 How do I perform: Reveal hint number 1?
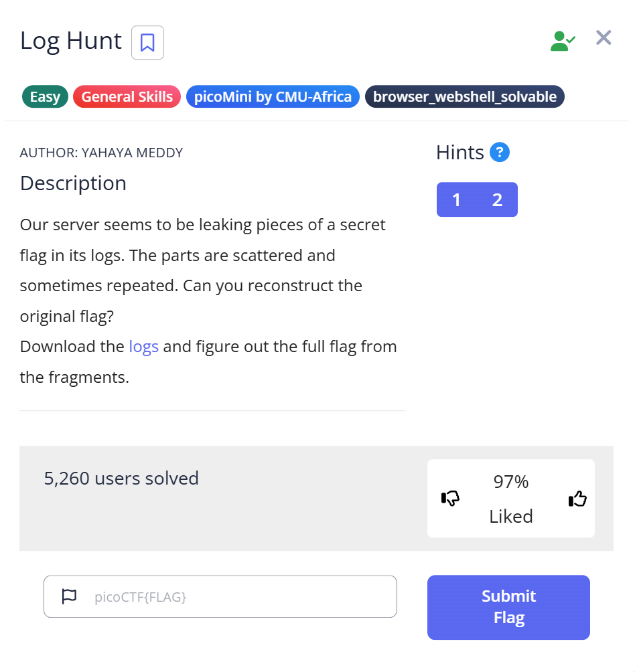(x=456, y=199)
